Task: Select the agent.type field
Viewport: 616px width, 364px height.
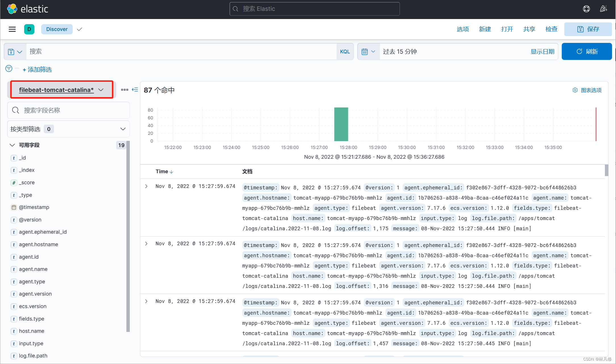Action: (x=32, y=282)
